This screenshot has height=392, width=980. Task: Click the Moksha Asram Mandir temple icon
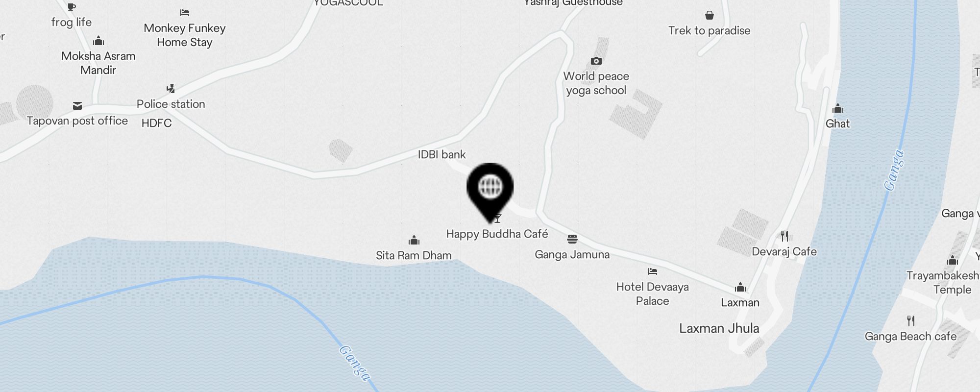[98, 40]
